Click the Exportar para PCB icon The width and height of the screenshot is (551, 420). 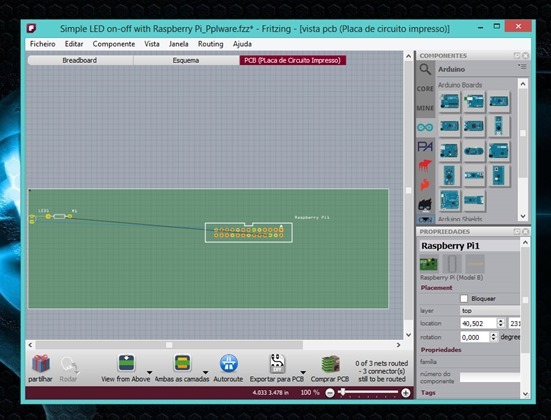(x=277, y=363)
